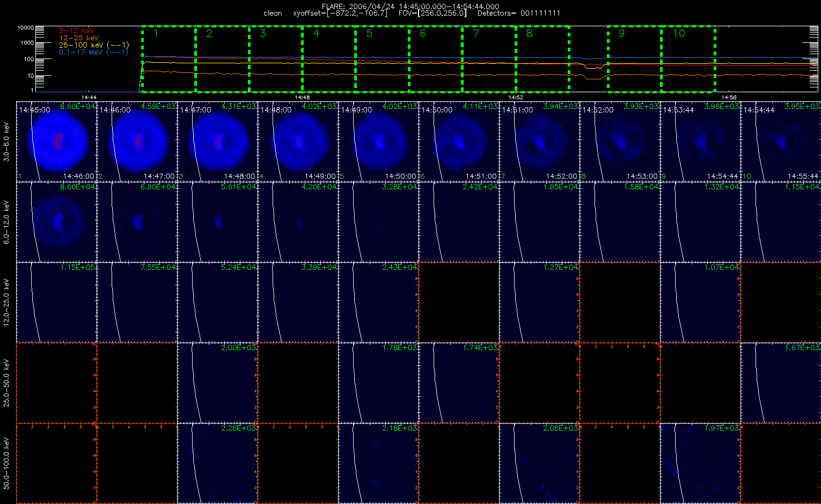Click the end time '14:55:44' label
This screenshot has height=504, width=821.
[803, 176]
